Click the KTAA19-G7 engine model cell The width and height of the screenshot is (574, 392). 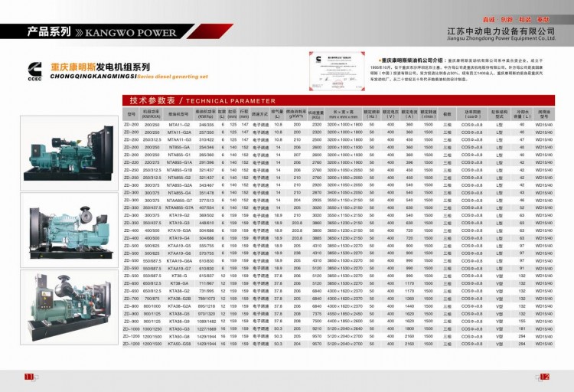(179, 269)
